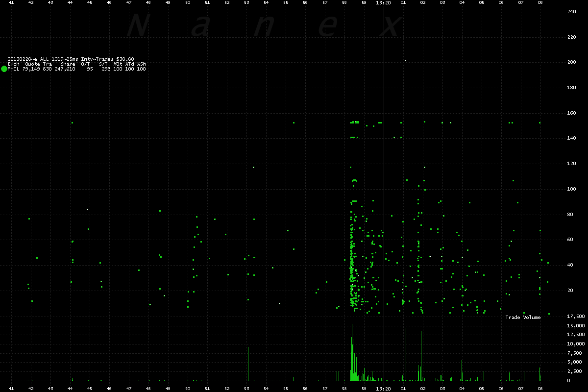The width and height of the screenshot is (588, 392).
Task: Click the trade count 830
Action: (x=47, y=69)
